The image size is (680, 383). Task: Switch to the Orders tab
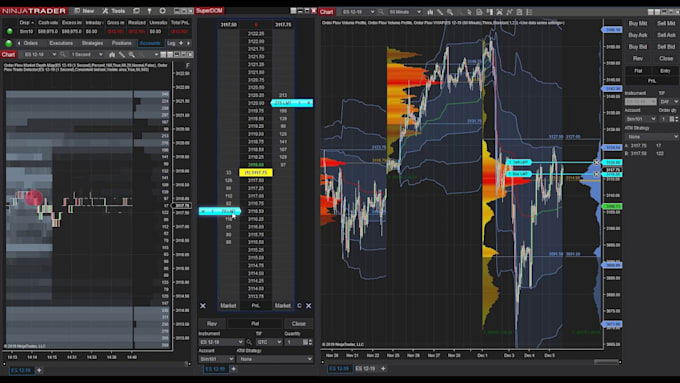30,43
